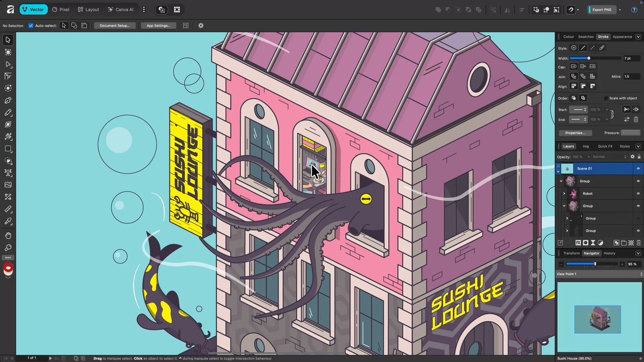
Task: Open the View Point 1 dropdown
Action: [599, 274]
